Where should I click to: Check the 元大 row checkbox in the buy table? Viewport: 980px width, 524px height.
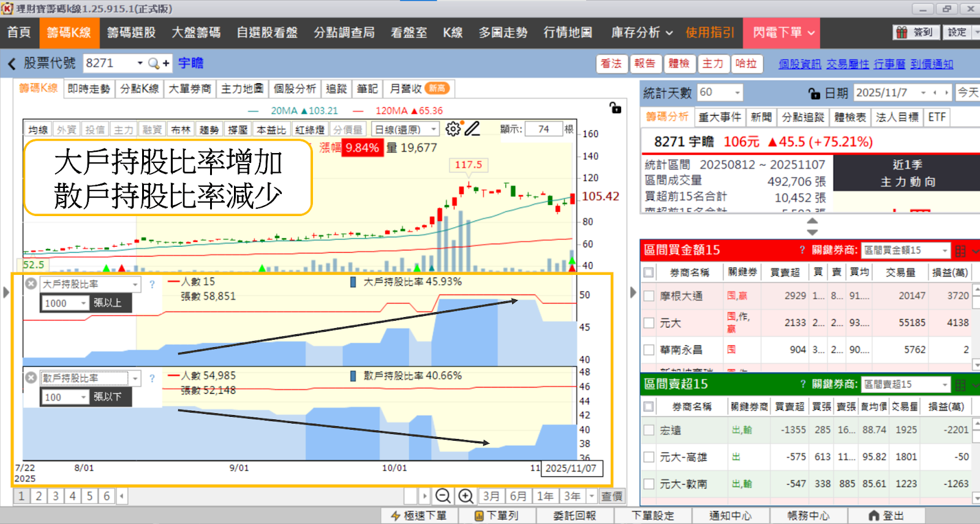tap(649, 323)
